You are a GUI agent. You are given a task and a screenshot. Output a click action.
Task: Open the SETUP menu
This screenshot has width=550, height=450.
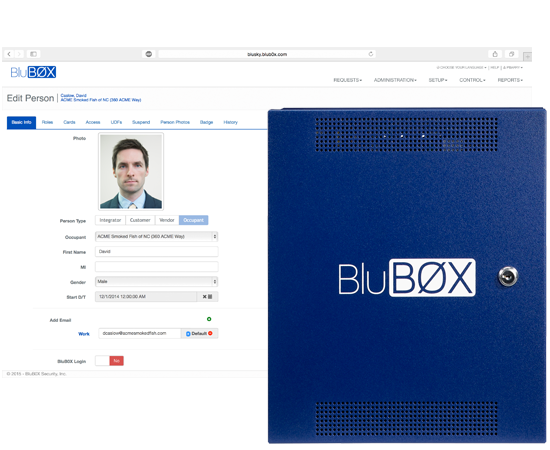(x=438, y=80)
